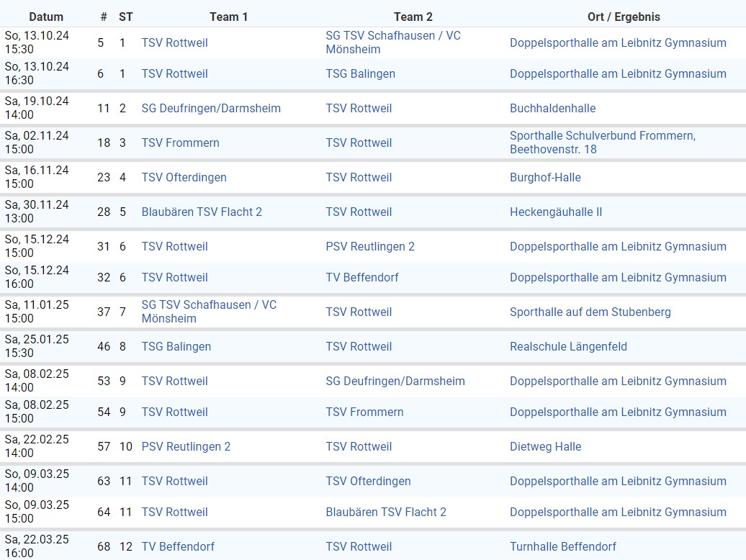Open TSV Rottweil as Team 2 in match 57
The width and height of the screenshot is (746, 560).
point(359,447)
